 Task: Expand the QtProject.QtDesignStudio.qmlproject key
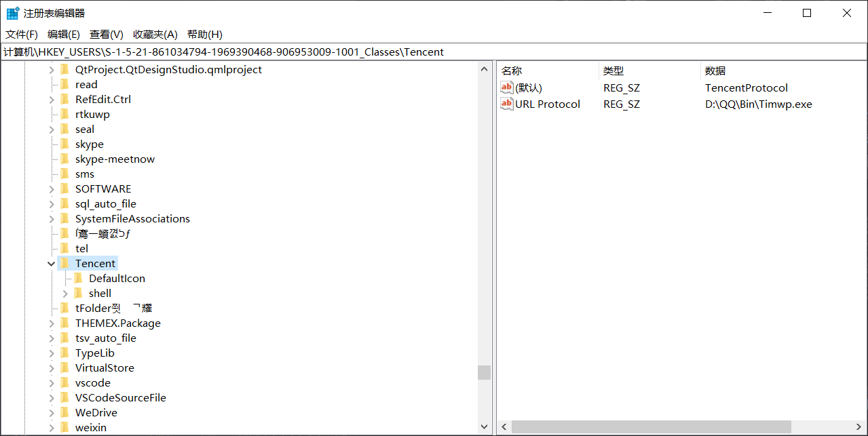52,70
